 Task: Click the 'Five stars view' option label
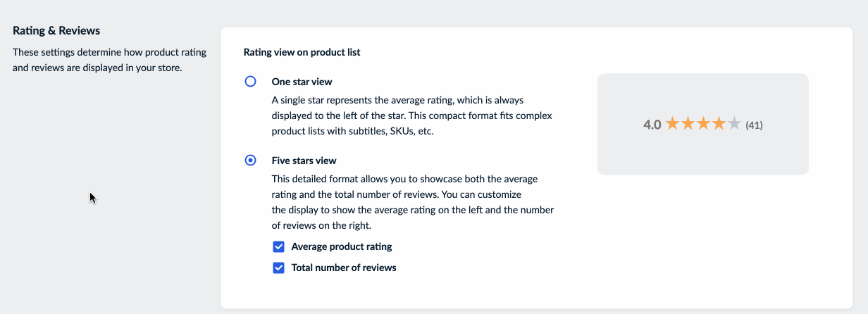[304, 161]
